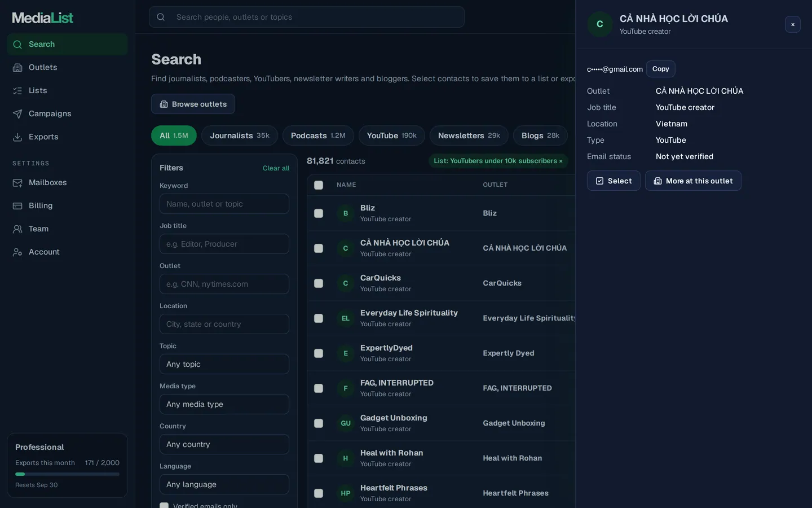
Task: Open the Media type dropdown
Action: click(x=224, y=404)
